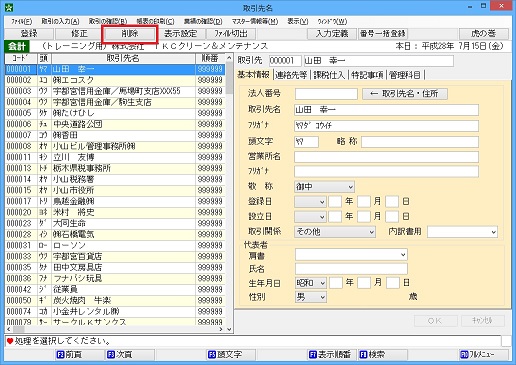Image resolution: width=516 pixels, height=365 pixels.
Task: Open the ファイル(F) menu
Action: pyautogui.click(x=22, y=21)
